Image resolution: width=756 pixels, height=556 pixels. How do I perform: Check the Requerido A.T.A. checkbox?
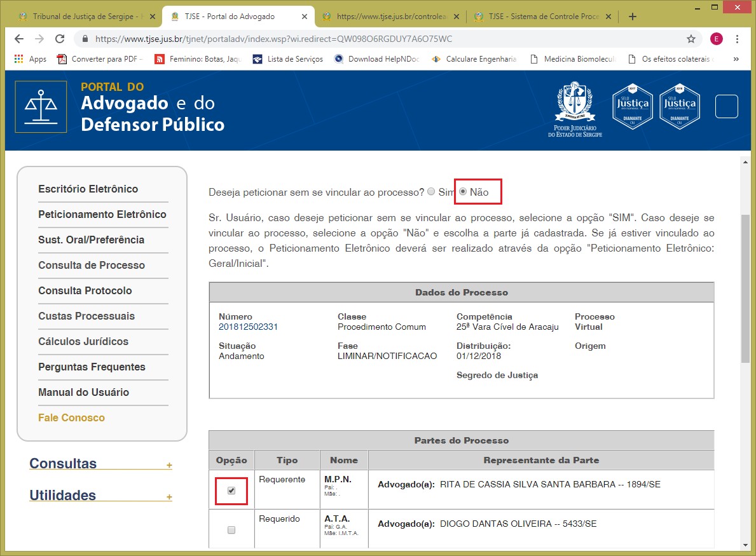click(231, 530)
